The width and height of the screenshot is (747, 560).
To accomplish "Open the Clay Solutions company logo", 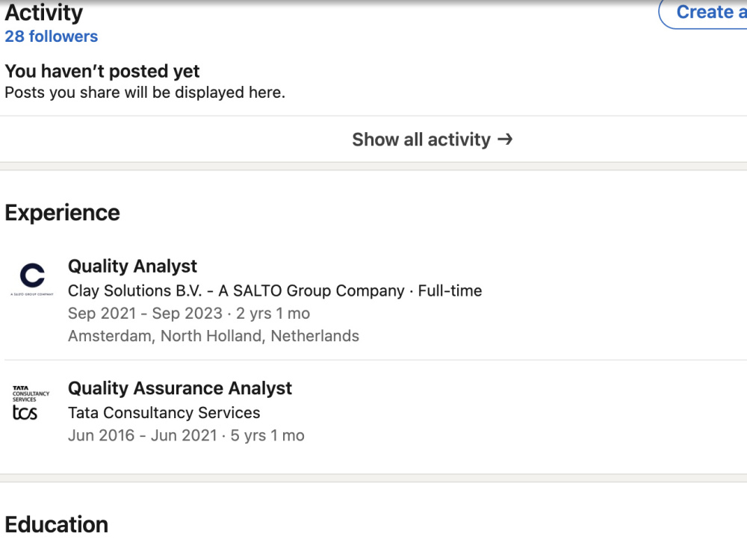I will [32, 279].
